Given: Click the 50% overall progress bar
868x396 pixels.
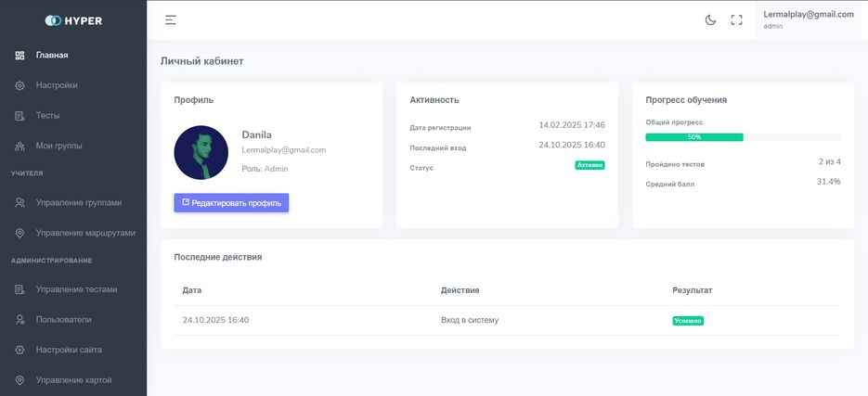Looking at the screenshot, I should pos(694,137).
